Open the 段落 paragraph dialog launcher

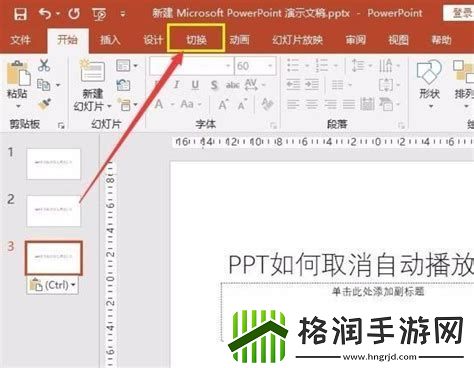[401, 126]
